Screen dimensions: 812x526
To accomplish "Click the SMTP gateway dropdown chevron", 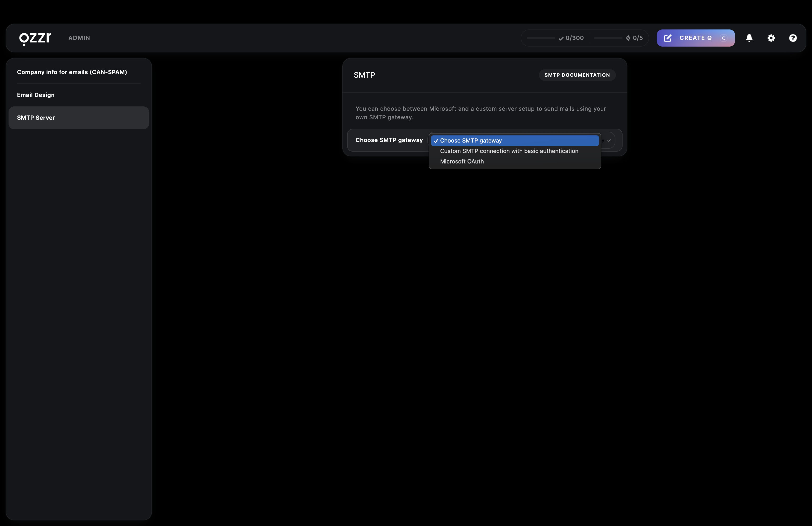I will 609,140.
